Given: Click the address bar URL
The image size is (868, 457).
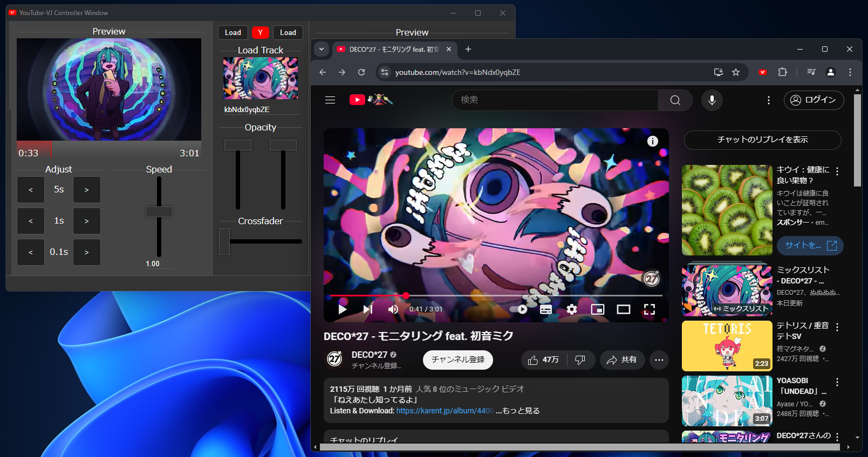Looking at the screenshot, I should click(457, 72).
